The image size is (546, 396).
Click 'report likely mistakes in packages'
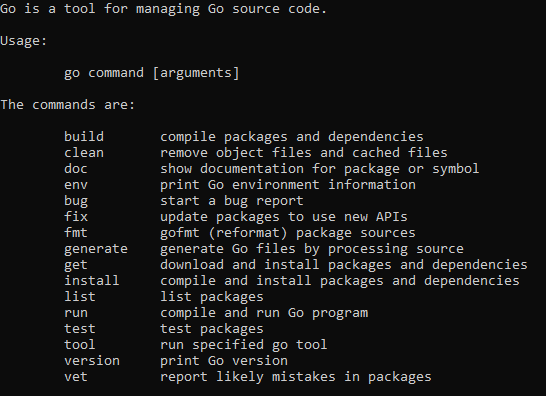(296, 377)
